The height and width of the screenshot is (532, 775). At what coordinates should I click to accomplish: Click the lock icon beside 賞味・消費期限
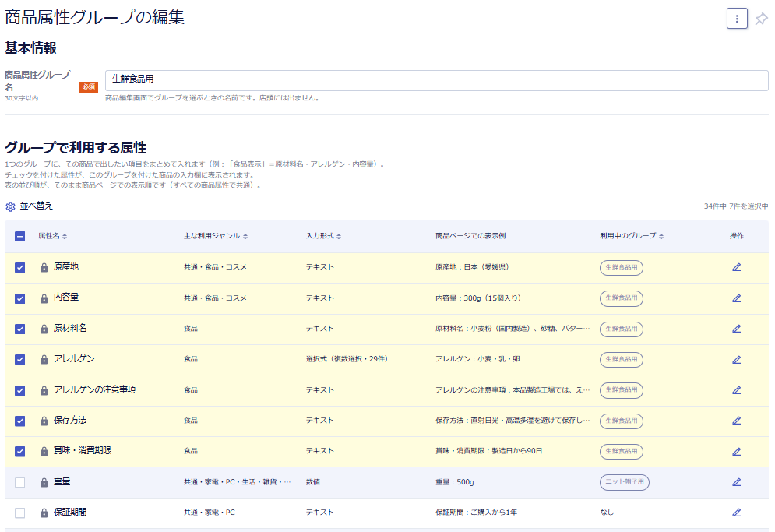click(x=44, y=452)
